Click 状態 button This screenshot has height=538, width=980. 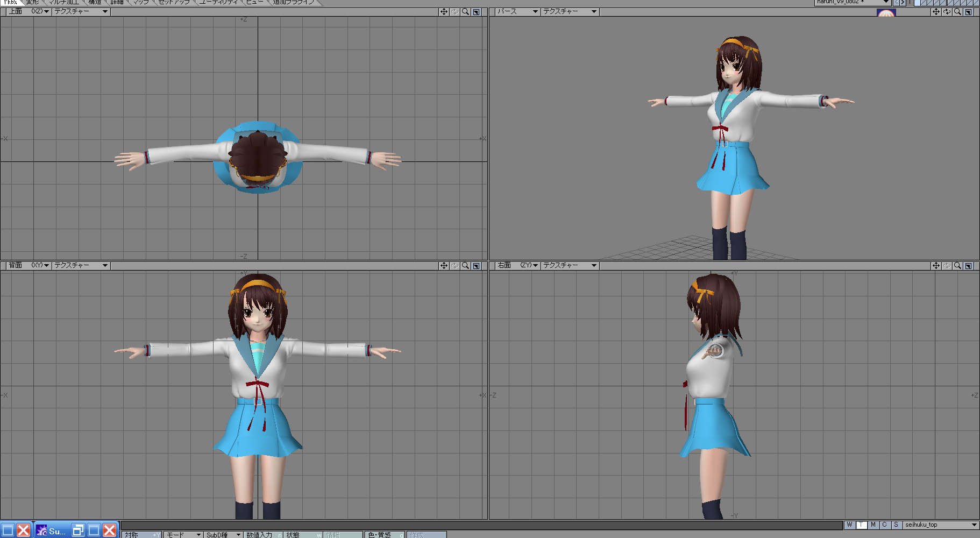click(x=304, y=535)
